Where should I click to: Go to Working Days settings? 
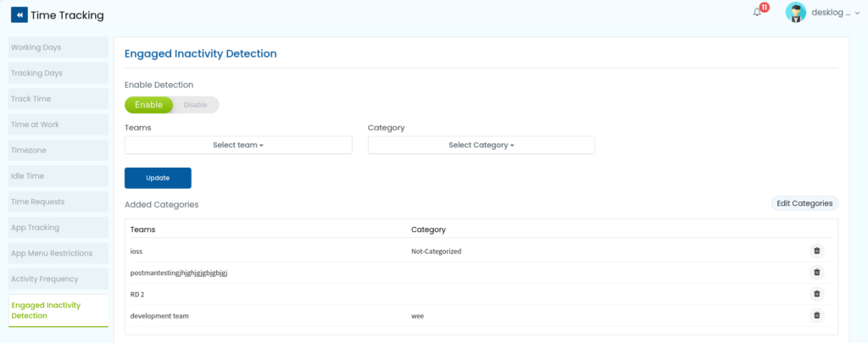coord(58,47)
